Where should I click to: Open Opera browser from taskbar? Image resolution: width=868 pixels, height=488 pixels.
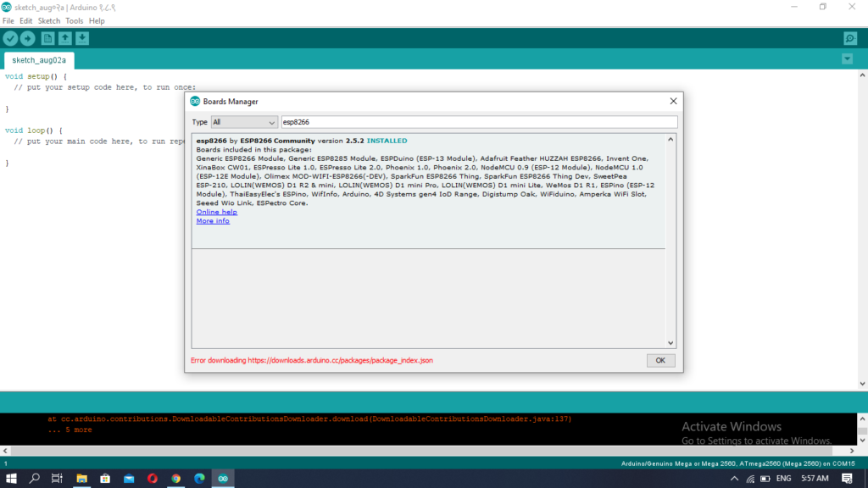153,479
